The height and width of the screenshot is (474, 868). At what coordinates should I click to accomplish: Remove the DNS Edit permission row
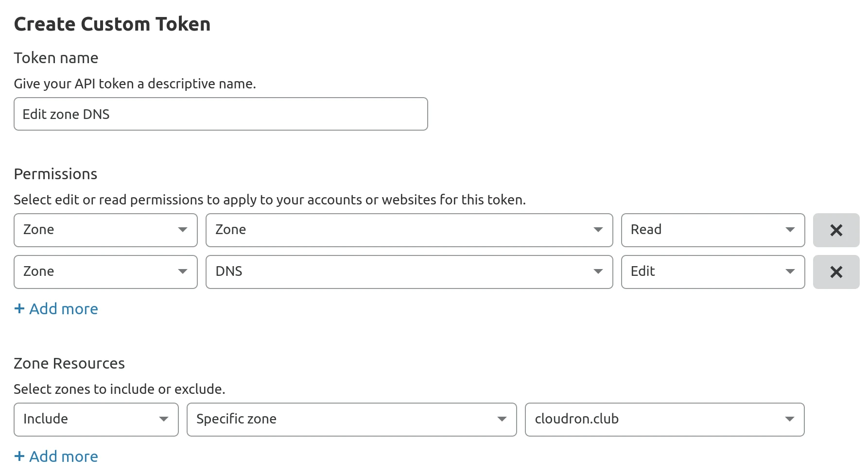836,272
